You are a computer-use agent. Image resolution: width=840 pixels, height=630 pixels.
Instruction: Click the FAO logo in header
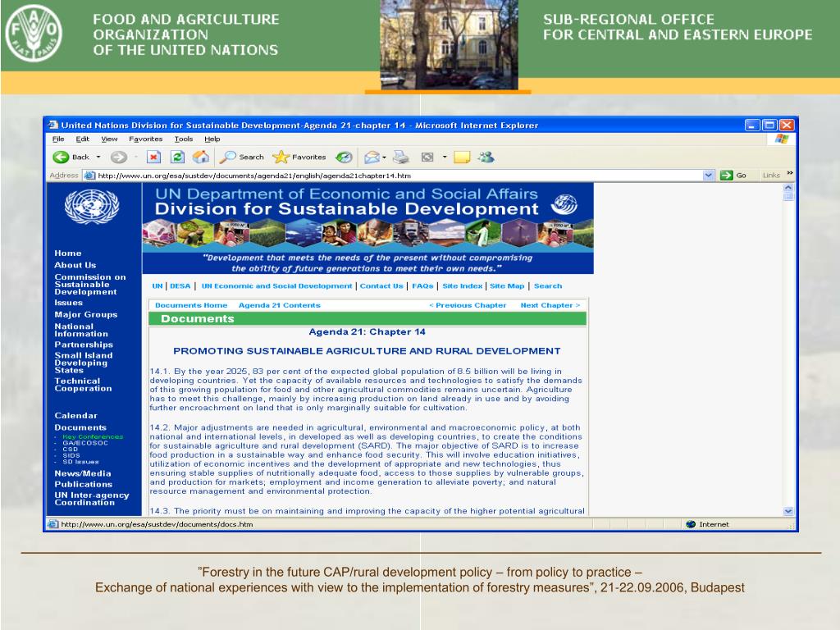tap(33, 33)
